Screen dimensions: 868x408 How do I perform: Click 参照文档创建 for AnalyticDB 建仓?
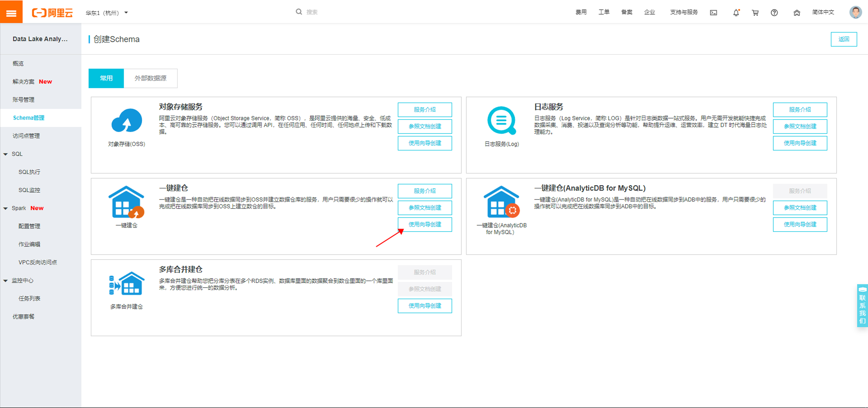(800, 208)
